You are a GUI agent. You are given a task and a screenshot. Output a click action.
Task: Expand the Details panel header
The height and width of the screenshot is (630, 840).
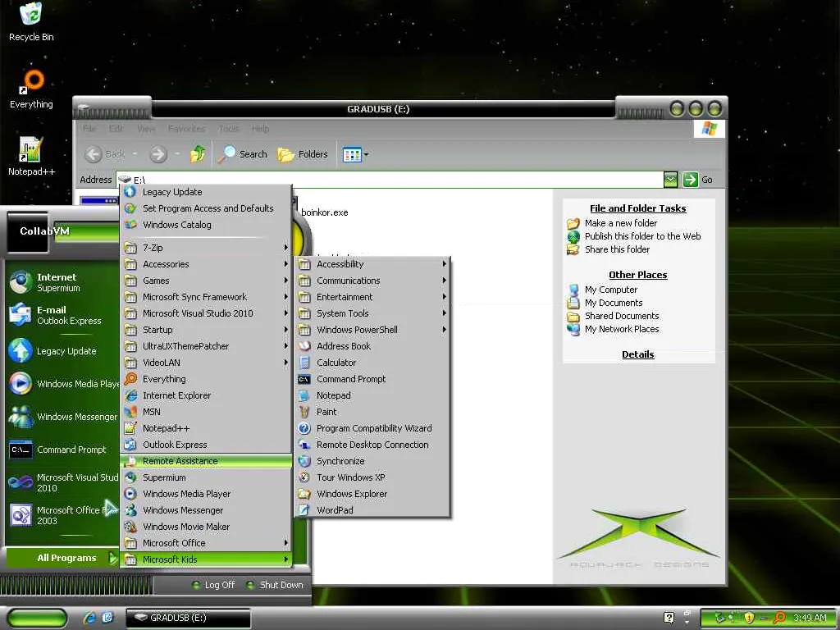click(x=637, y=354)
